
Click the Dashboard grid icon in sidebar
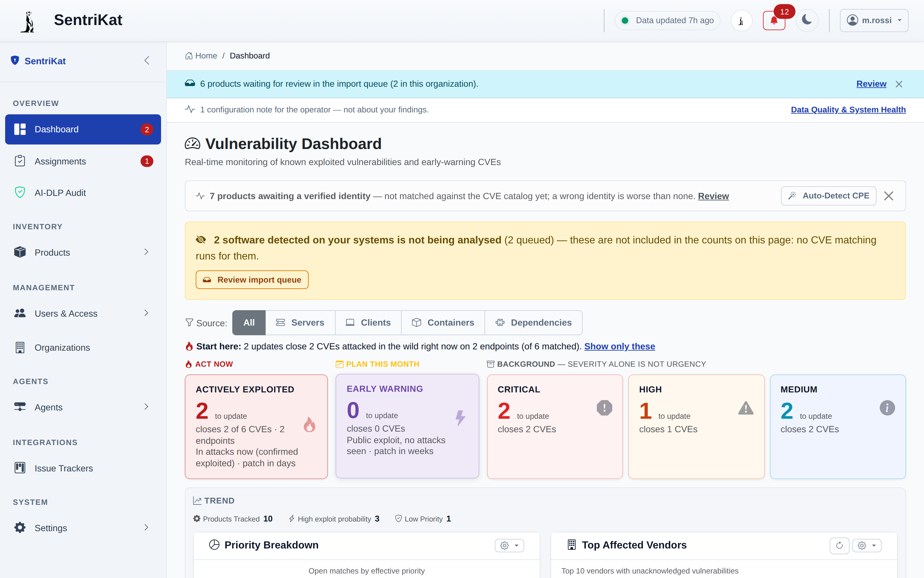(20, 129)
